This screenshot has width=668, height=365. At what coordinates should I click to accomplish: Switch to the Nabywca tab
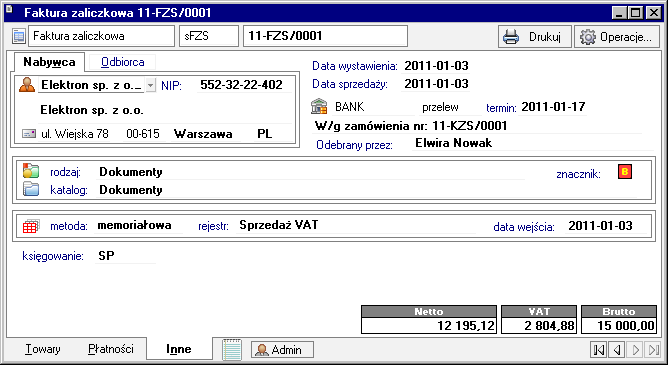point(49,62)
